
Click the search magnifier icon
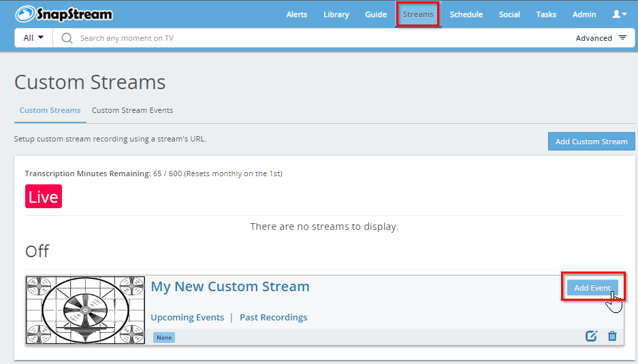point(67,38)
